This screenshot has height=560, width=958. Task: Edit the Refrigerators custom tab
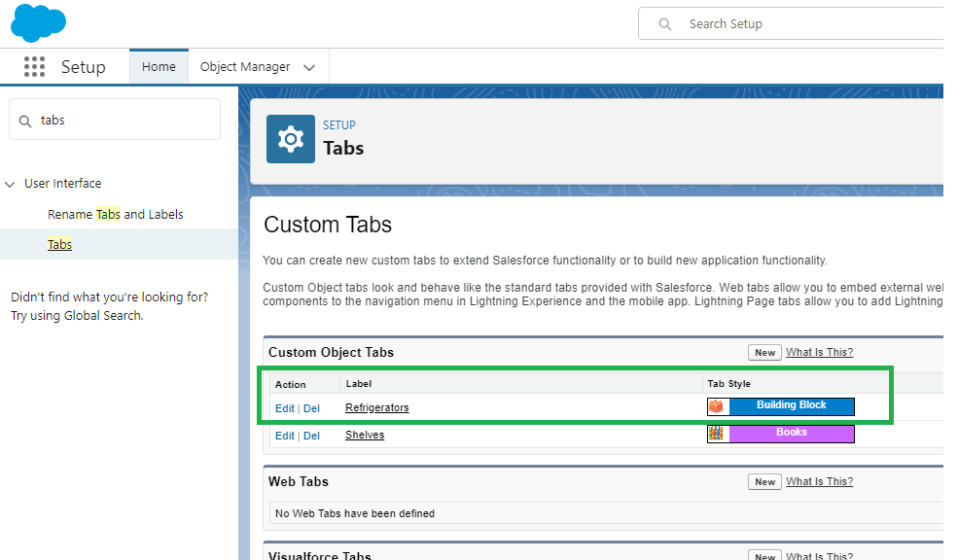284,408
